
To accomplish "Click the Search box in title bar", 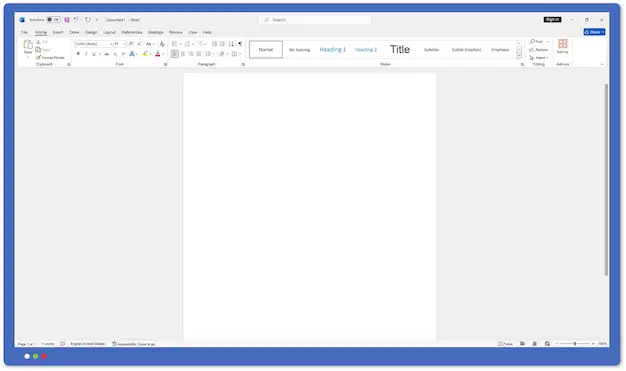I will pos(315,20).
